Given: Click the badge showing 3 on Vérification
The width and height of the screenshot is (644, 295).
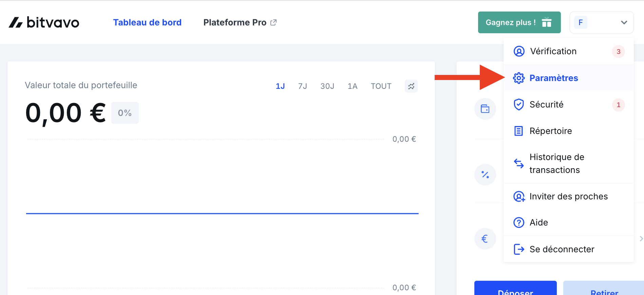Looking at the screenshot, I should pyautogui.click(x=618, y=52).
